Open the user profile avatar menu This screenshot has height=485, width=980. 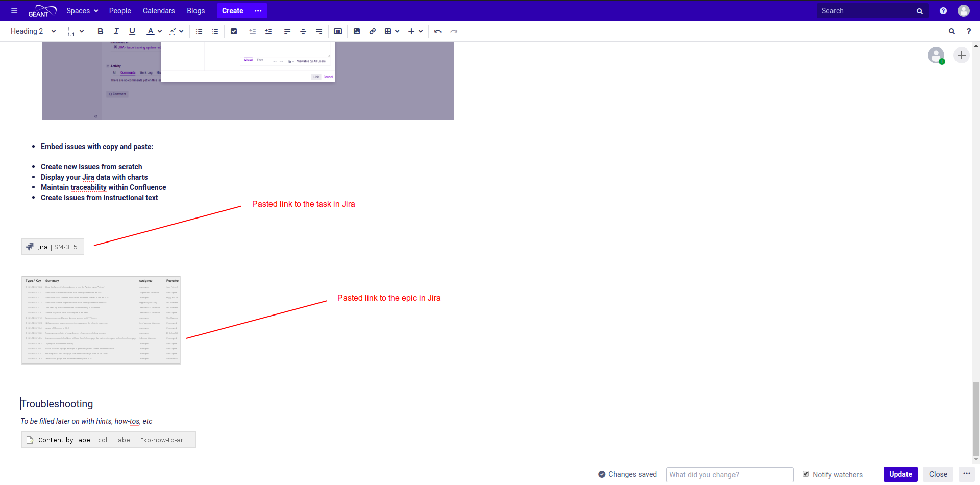coord(964,11)
